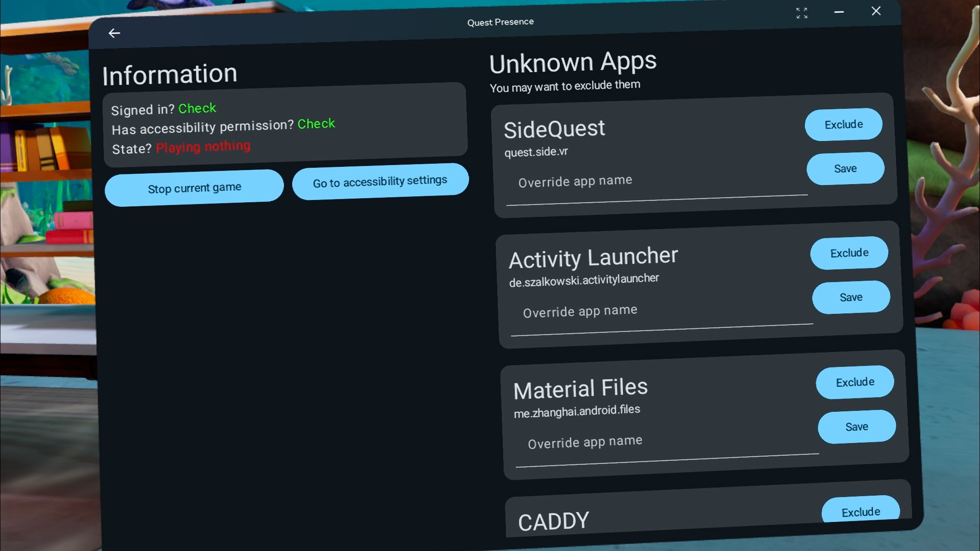
Task: Close the Quest Presence window
Action: (x=876, y=11)
